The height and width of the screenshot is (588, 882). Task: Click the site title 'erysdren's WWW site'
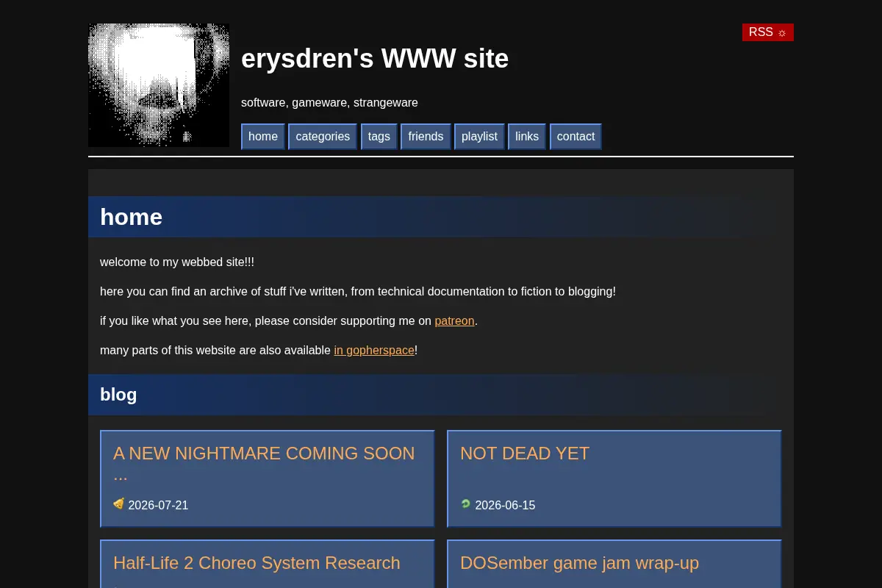pos(375,59)
